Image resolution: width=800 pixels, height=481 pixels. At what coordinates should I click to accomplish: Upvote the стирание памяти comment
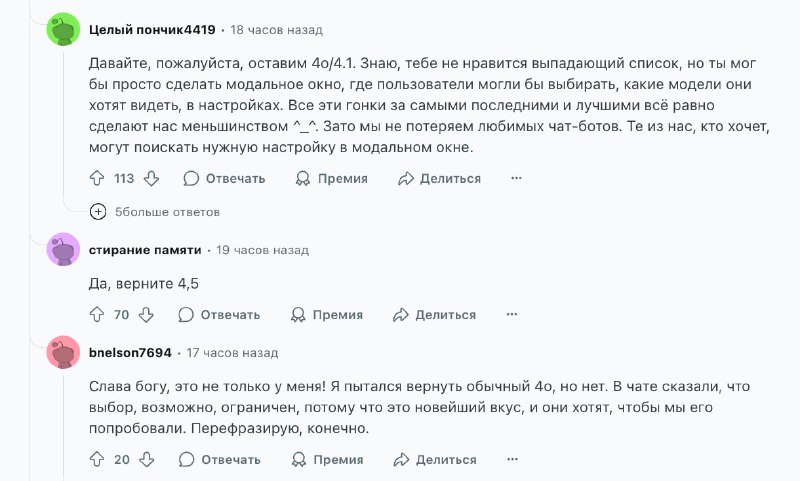pos(97,314)
